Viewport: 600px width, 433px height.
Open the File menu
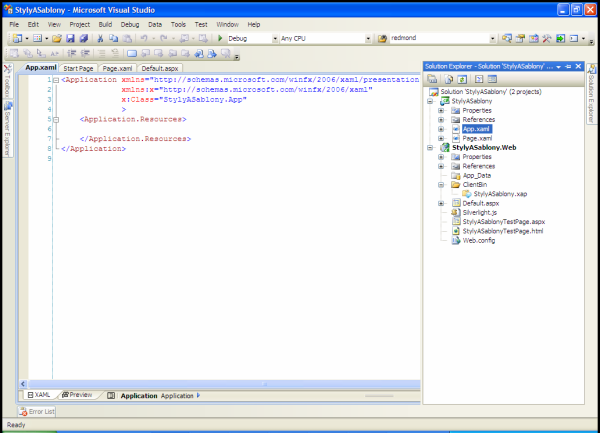tap(14, 24)
